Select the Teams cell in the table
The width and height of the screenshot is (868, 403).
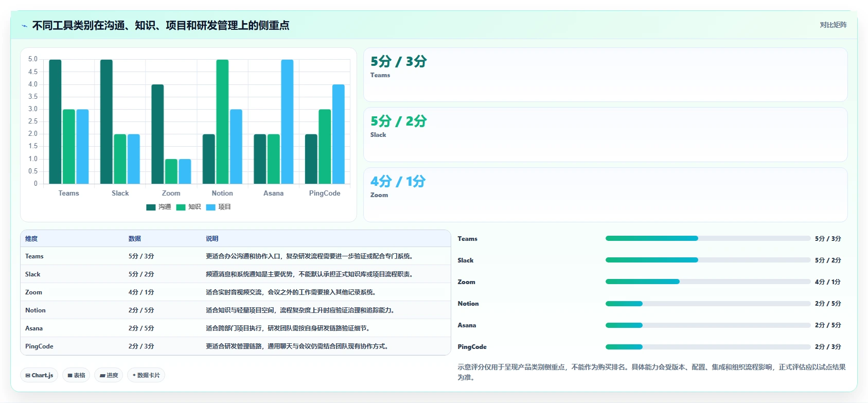click(x=34, y=256)
